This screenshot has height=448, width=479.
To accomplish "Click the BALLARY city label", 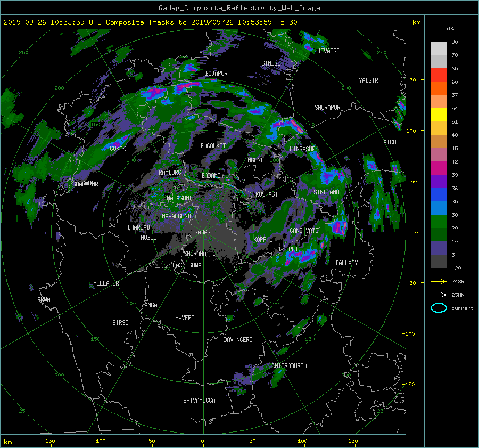I will tap(346, 263).
